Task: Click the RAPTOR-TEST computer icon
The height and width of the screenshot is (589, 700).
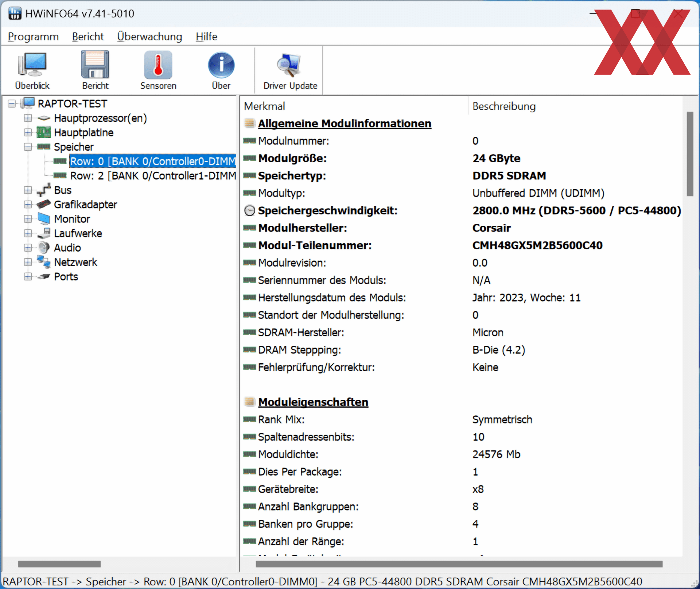Action: coord(28,104)
